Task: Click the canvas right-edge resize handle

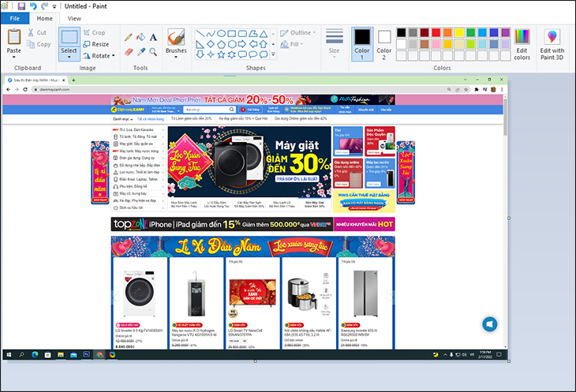Action: [x=509, y=218]
